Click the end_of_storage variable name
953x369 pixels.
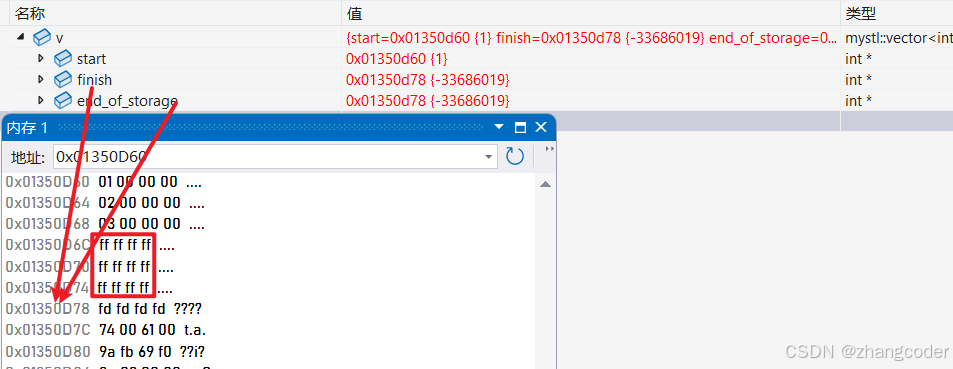[127, 100]
